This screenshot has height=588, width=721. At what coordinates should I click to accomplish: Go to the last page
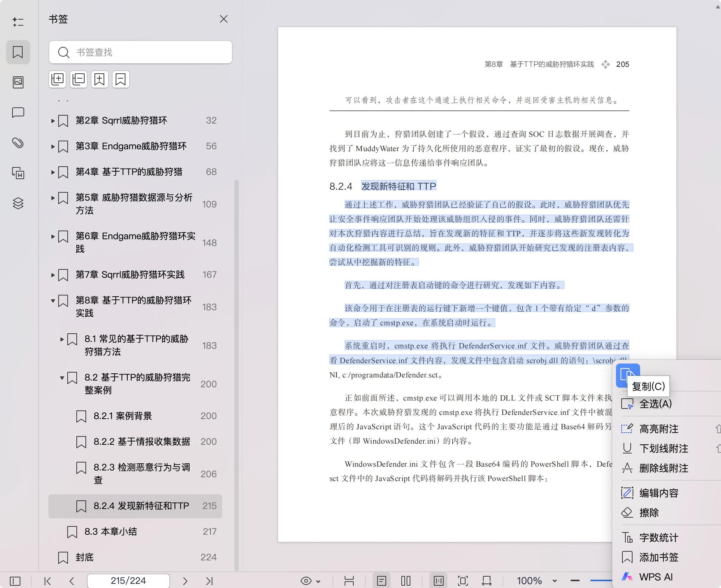click(x=210, y=581)
